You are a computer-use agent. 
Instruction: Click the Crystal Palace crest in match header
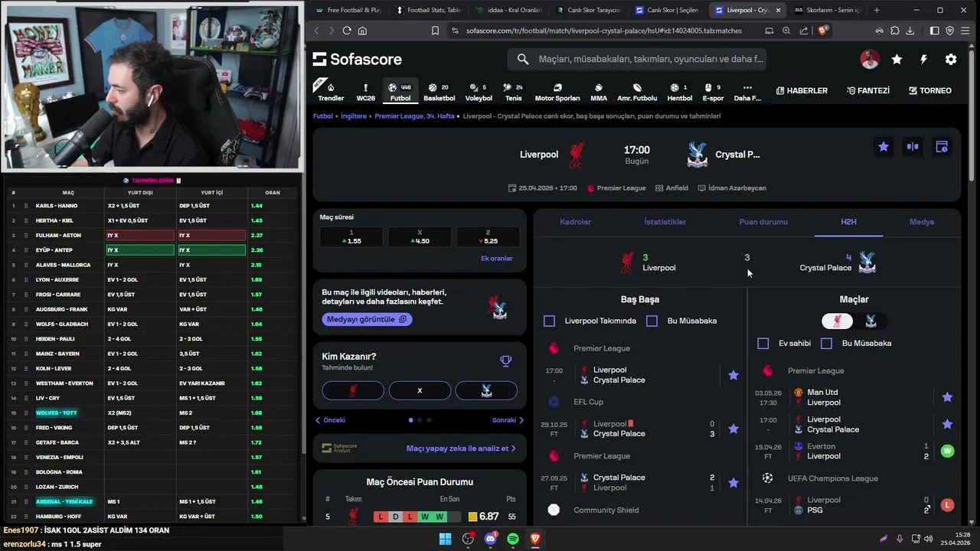coord(697,155)
